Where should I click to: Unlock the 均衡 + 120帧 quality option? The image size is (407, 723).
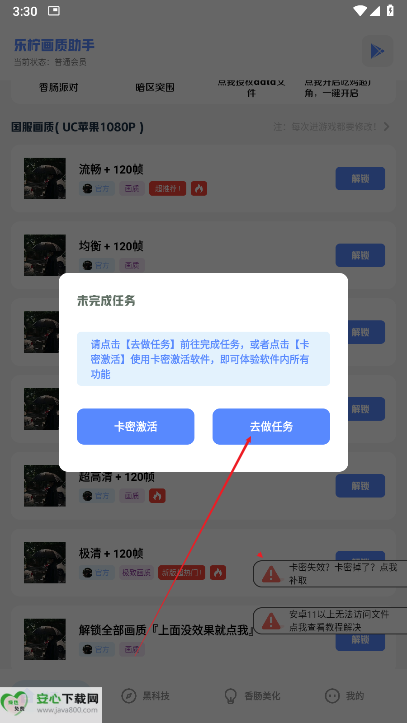(x=360, y=255)
